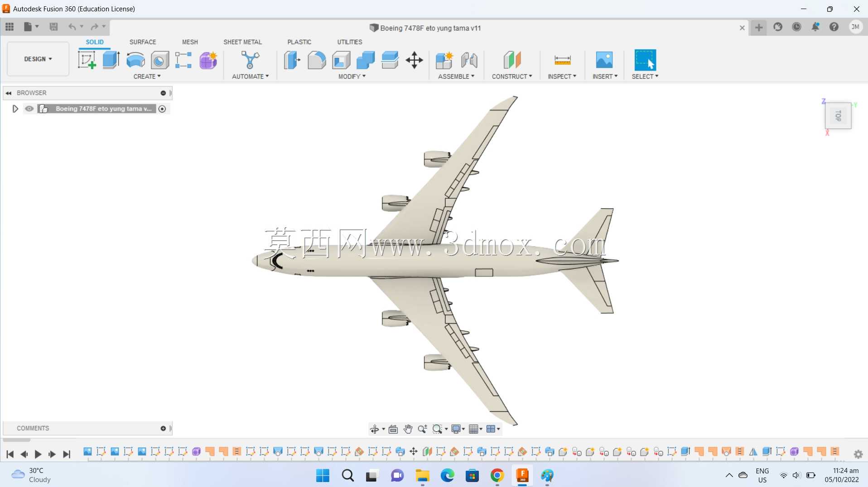This screenshot has height=487, width=868.
Task: Click the Automate tool icon
Action: (x=250, y=60)
